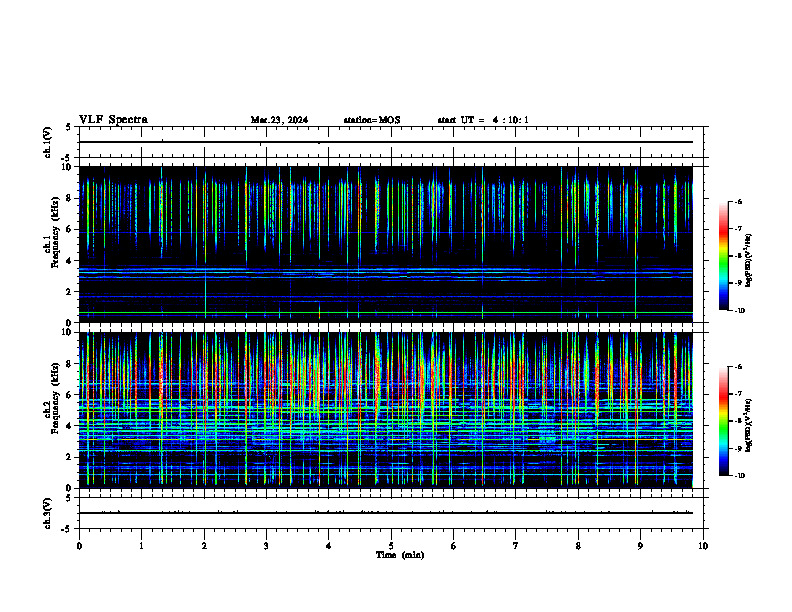This screenshot has height=612, width=792.
Task: Select the "-10" label on ch.1 colorbar
Action: click(x=739, y=311)
